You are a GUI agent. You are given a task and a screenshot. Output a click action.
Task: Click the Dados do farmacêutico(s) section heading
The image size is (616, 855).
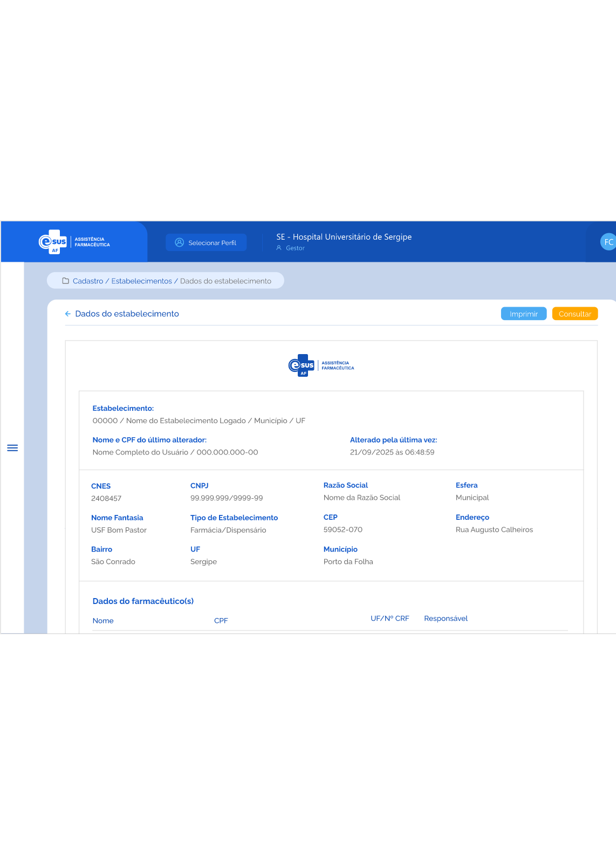click(x=143, y=601)
